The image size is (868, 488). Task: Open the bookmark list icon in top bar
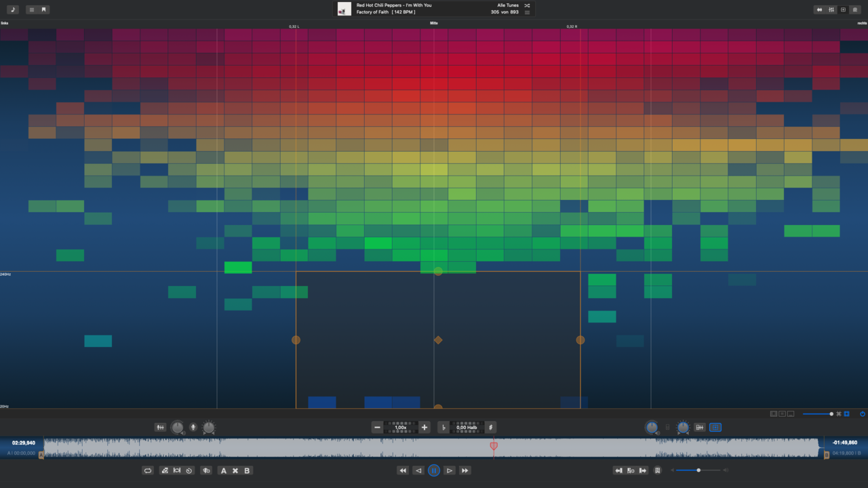tap(43, 9)
